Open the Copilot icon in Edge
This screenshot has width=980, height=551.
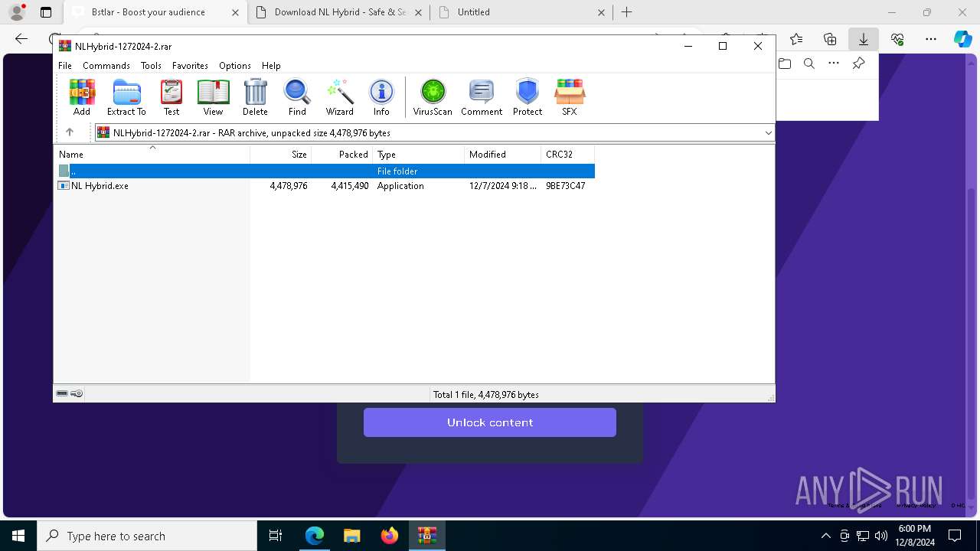point(962,39)
